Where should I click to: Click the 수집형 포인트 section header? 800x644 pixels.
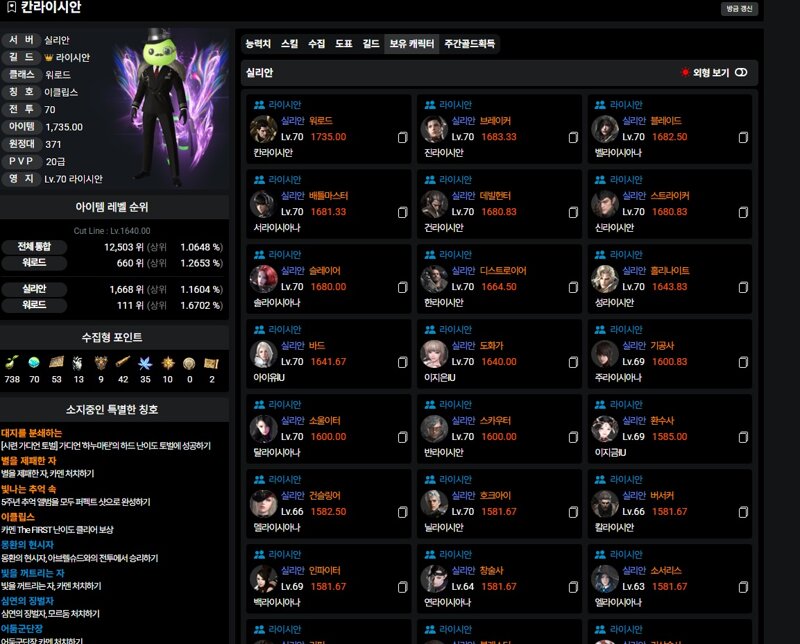[112, 337]
